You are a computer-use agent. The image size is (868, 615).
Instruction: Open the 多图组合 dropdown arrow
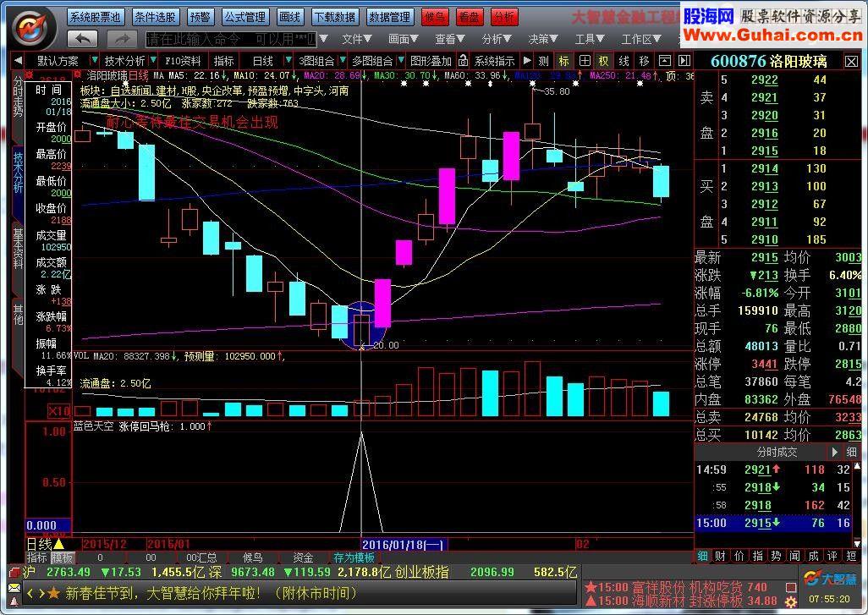[401, 60]
